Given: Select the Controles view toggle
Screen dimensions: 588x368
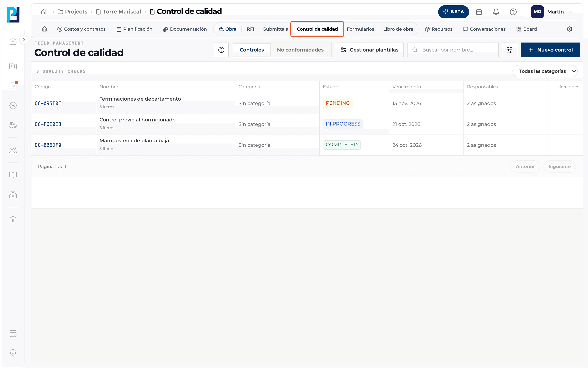Looking at the screenshot, I should (252, 50).
